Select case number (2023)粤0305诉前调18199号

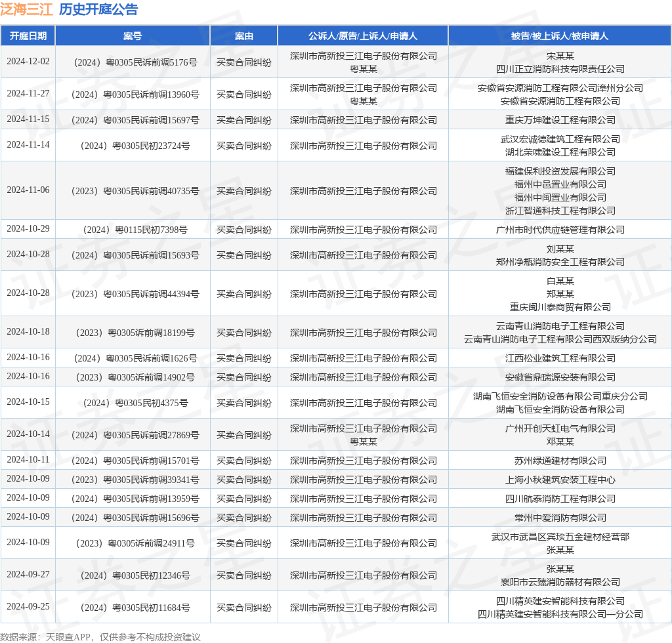point(135,333)
